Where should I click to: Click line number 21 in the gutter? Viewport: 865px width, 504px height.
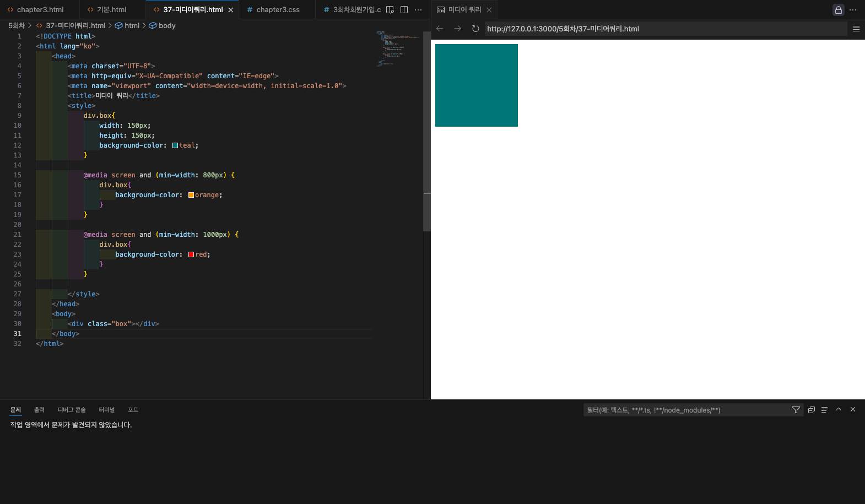pyautogui.click(x=17, y=235)
